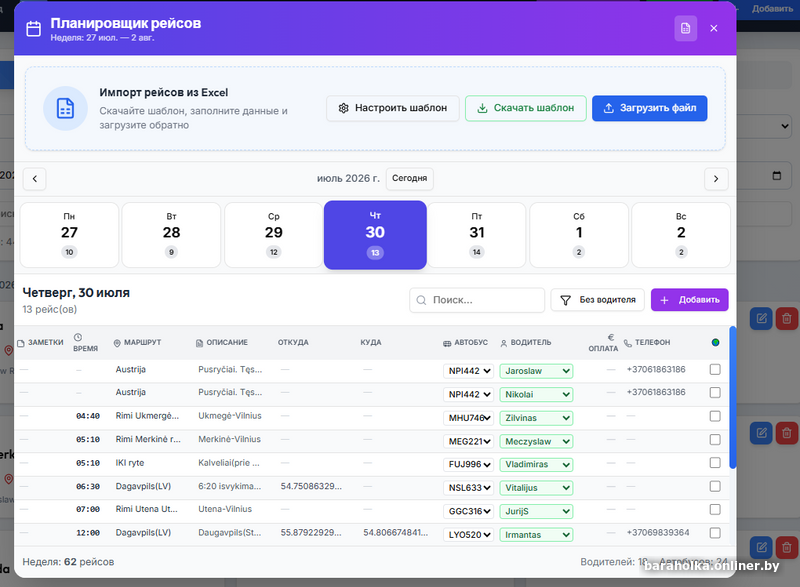Focus the Поиск search field
The image size is (800, 587).
coord(477,300)
